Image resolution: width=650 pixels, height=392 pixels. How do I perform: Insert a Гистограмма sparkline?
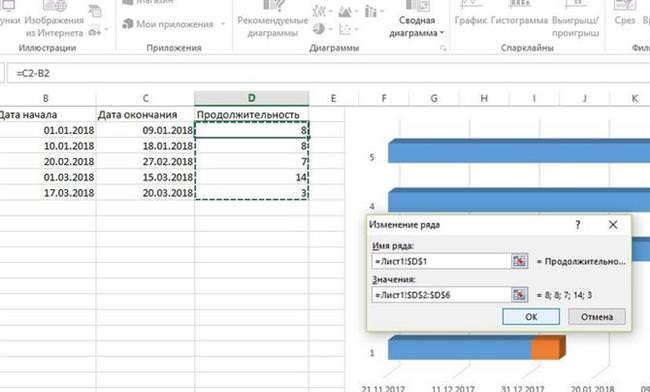coord(519,13)
